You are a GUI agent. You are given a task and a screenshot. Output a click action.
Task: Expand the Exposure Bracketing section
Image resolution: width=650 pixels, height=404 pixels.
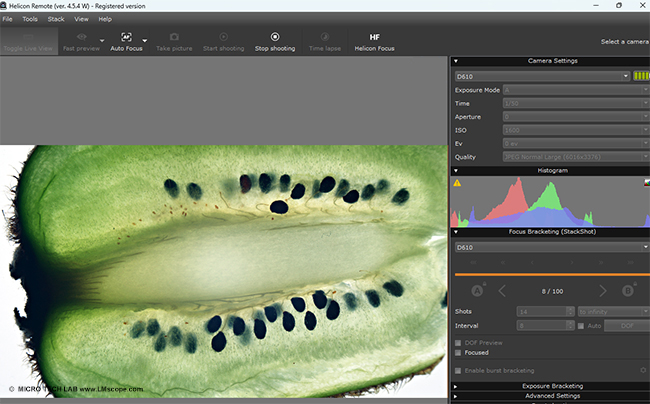[552, 385]
